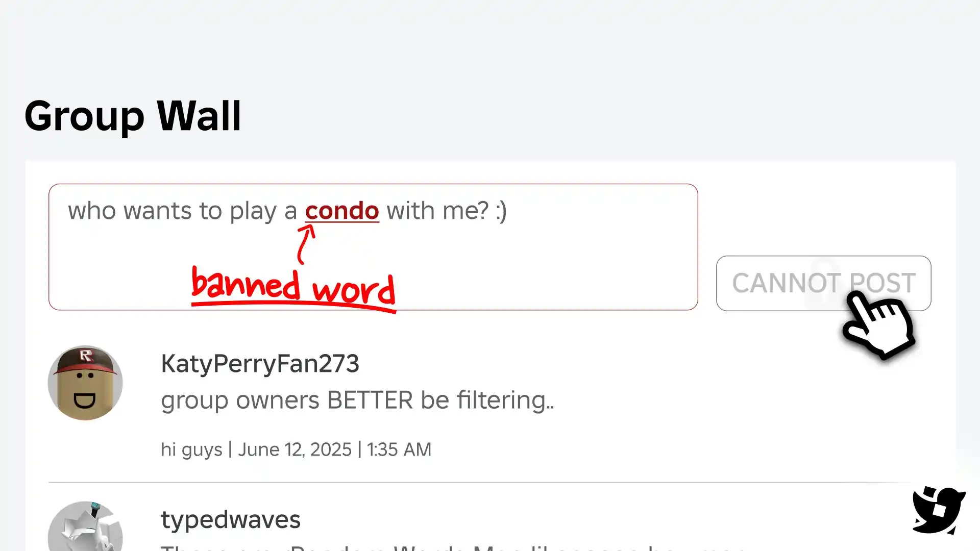Click the typedwaves avatar image
Viewport: 980px width, 551px height.
coord(85,526)
